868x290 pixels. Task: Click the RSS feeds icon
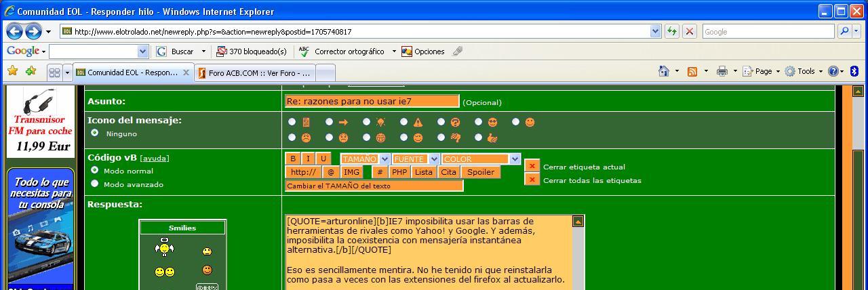692,71
